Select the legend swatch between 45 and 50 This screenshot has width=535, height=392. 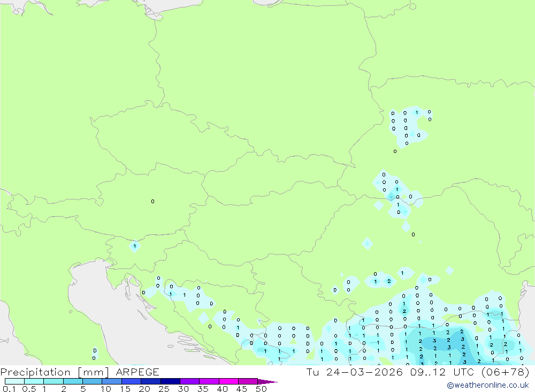(248, 381)
